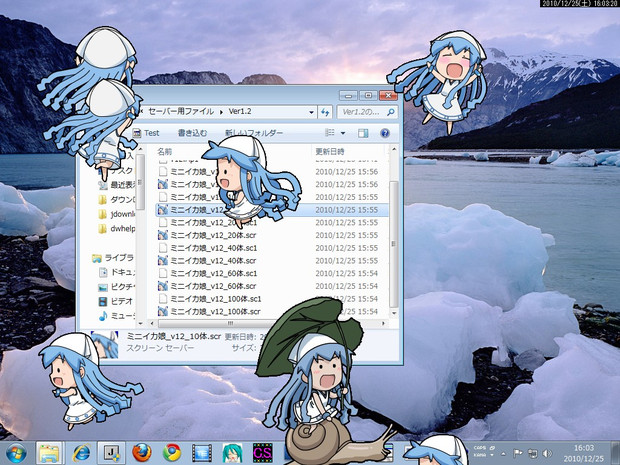Open the volume speaker tray icon
Image resolution: width=620 pixels, height=465 pixels.
(x=548, y=454)
